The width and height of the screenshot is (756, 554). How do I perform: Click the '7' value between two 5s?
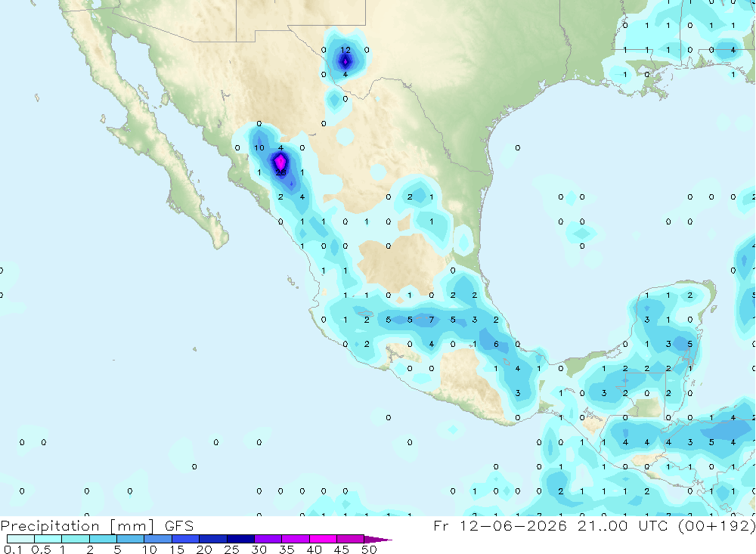click(432, 319)
